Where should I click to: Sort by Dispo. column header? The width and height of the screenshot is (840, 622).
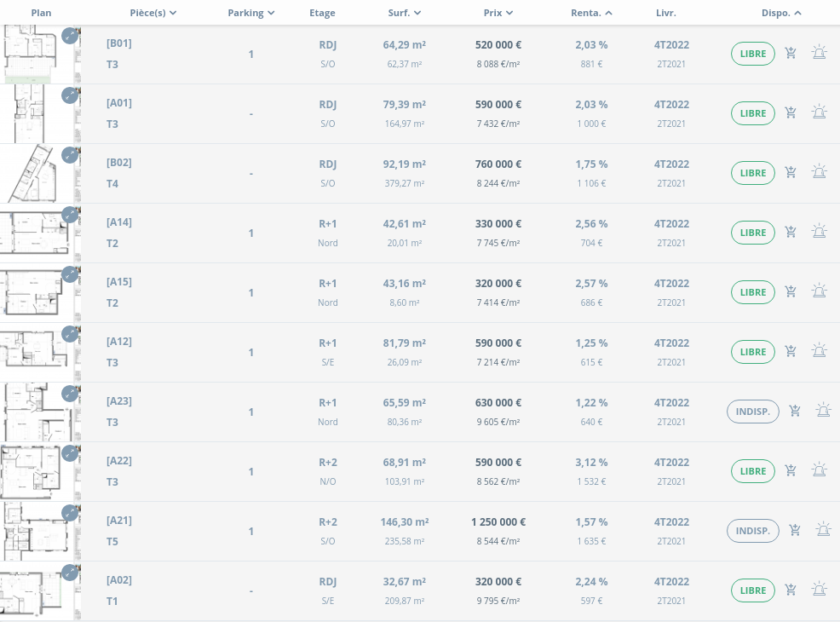point(781,13)
